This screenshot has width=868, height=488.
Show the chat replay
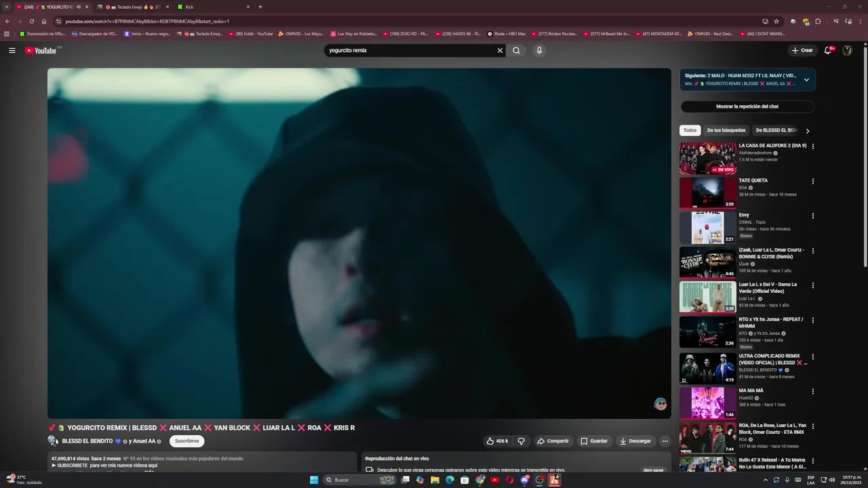(747, 106)
